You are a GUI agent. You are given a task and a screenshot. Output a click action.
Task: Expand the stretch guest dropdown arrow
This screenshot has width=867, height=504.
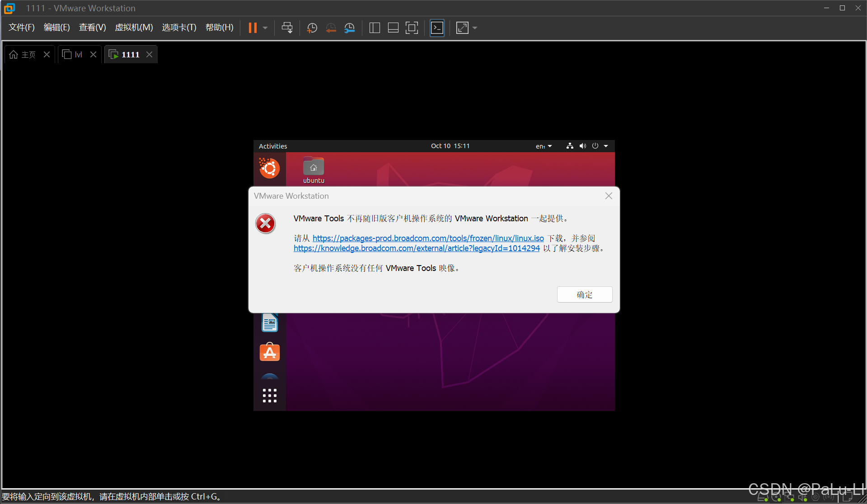click(475, 28)
